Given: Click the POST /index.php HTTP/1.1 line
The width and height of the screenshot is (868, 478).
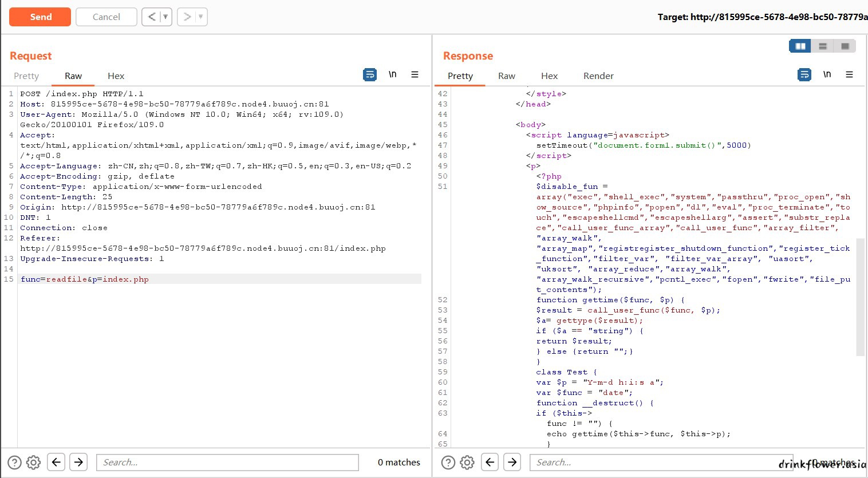Looking at the screenshot, I should [x=82, y=94].
